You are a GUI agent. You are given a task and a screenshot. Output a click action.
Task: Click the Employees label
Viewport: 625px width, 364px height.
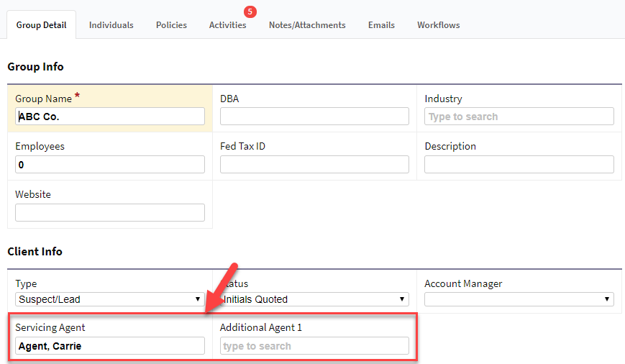click(x=40, y=146)
